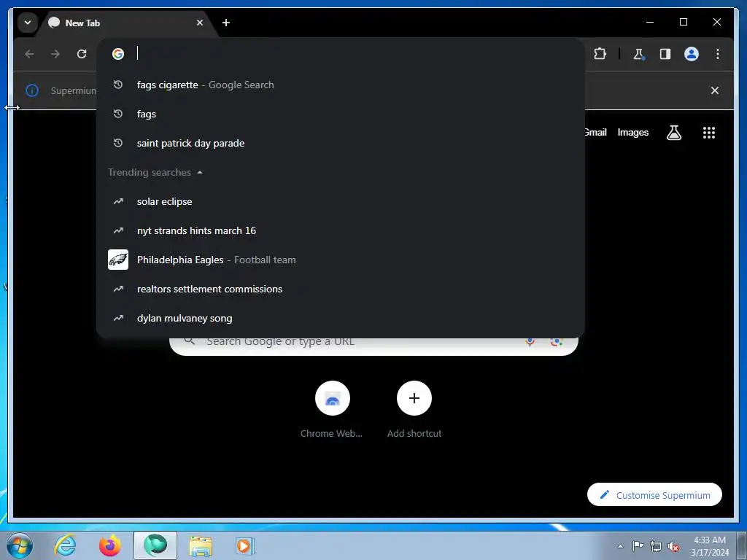
Task: Start voice search with microphone icon
Action: pos(530,341)
